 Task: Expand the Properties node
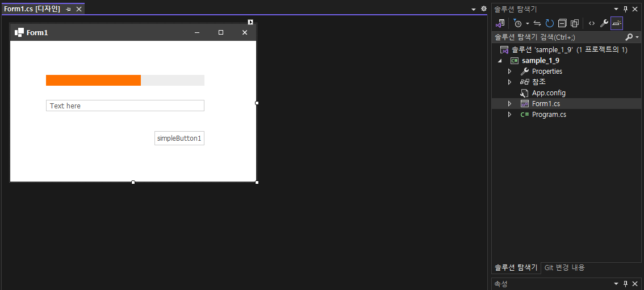(x=510, y=72)
